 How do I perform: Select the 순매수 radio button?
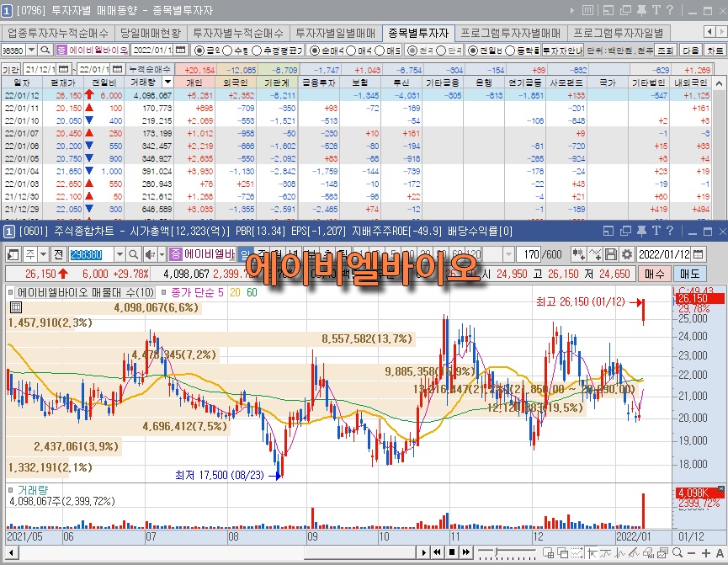pos(314,51)
